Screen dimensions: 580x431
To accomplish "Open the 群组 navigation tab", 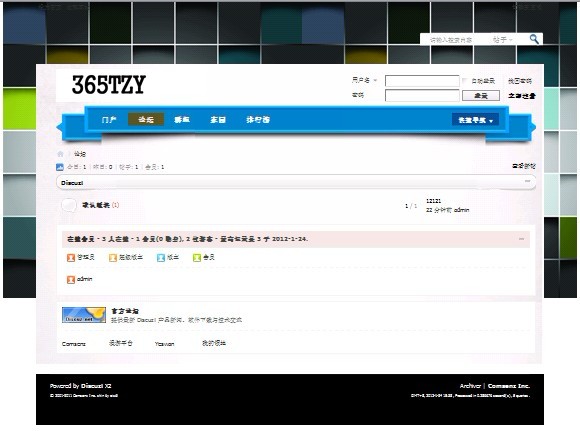I will [182, 119].
